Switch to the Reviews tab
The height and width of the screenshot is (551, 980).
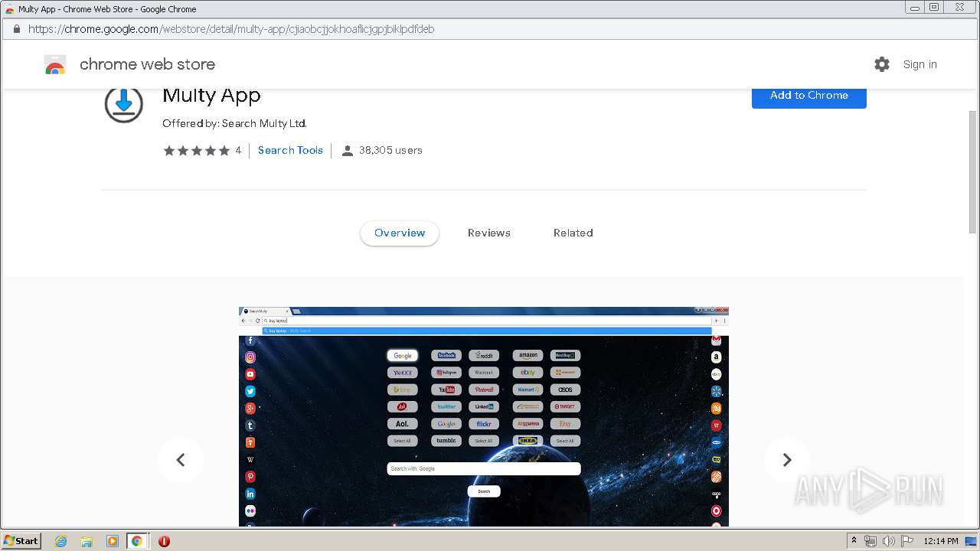tap(489, 233)
